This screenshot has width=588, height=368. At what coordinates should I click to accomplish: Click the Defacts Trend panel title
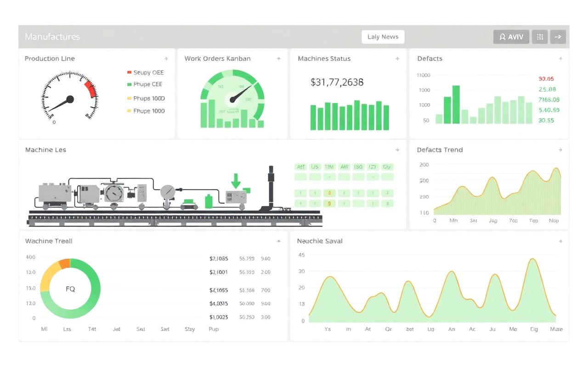[x=440, y=150]
